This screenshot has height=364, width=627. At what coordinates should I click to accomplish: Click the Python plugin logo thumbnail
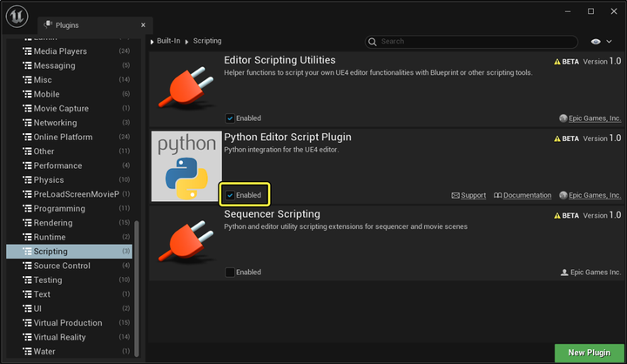coord(186,166)
